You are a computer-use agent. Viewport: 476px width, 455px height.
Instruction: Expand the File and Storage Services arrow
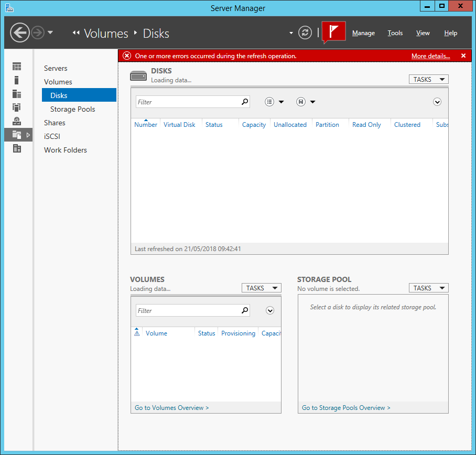pyautogui.click(x=28, y=135)
